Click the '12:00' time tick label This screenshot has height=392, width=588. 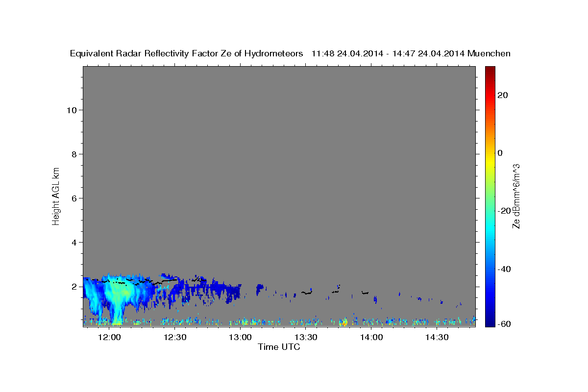coord(109,338)
